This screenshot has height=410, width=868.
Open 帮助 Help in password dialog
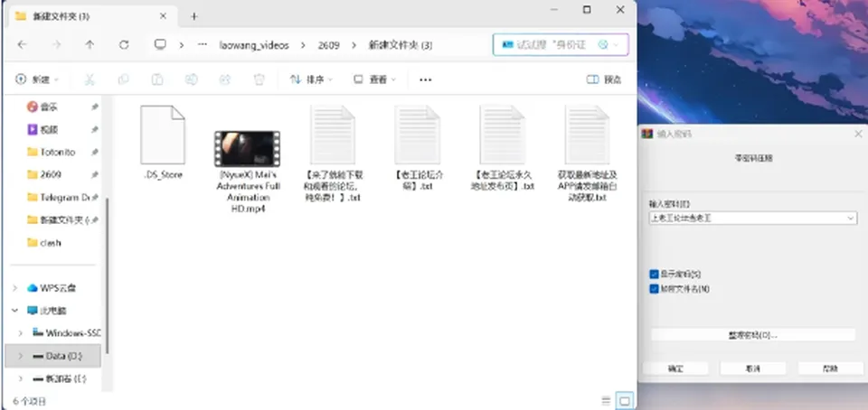tap(830, 368)
